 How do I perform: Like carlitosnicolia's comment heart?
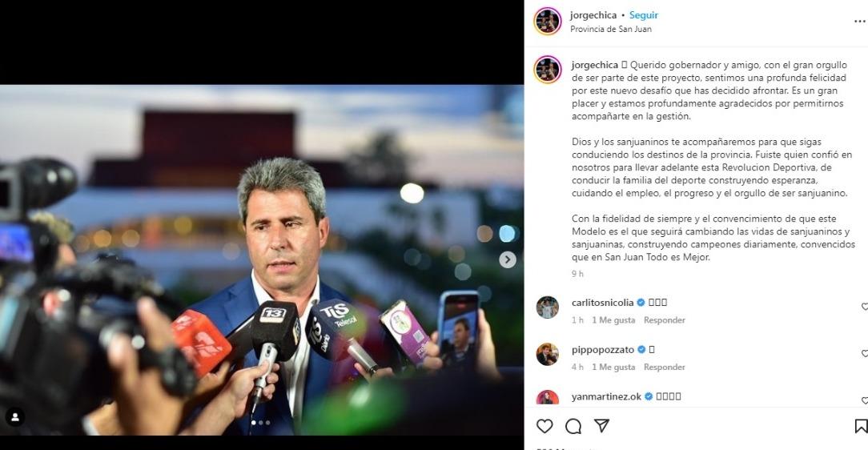tap(864, 306)
